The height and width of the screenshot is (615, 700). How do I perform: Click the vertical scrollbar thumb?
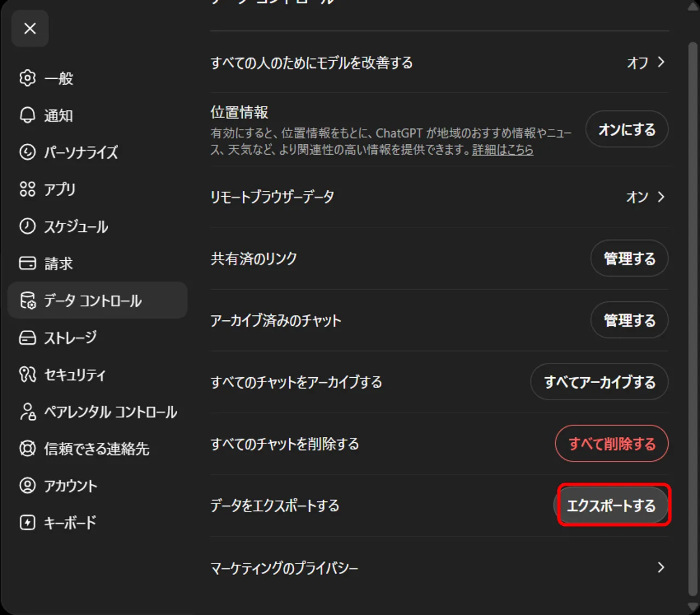pyautogui.click(x=693, y=320)
